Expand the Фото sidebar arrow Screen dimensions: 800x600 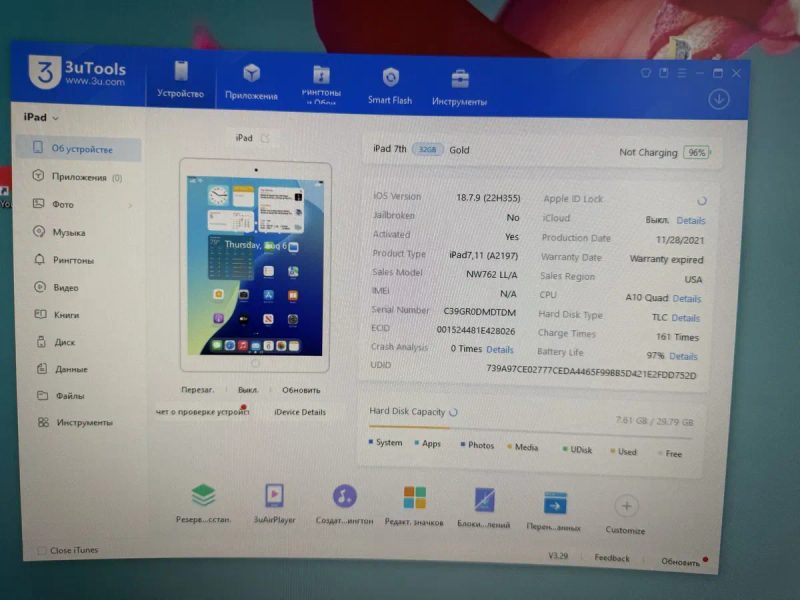[131, 206]
